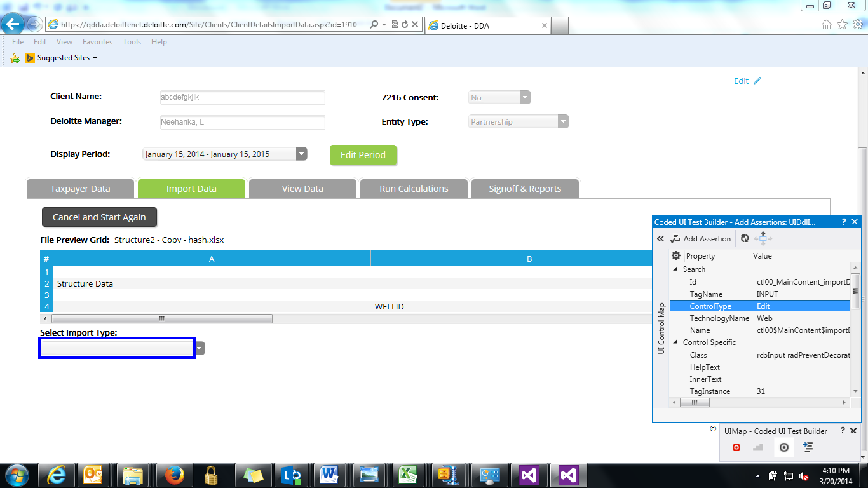Open Excel from the taskbar

coord(407,475)
